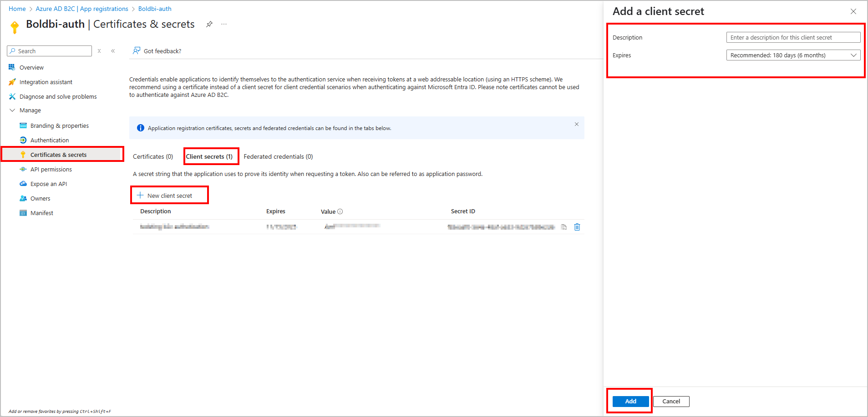Screen dimensions: 868x417
Task: Open the Owners page
Action: [40, 198]
